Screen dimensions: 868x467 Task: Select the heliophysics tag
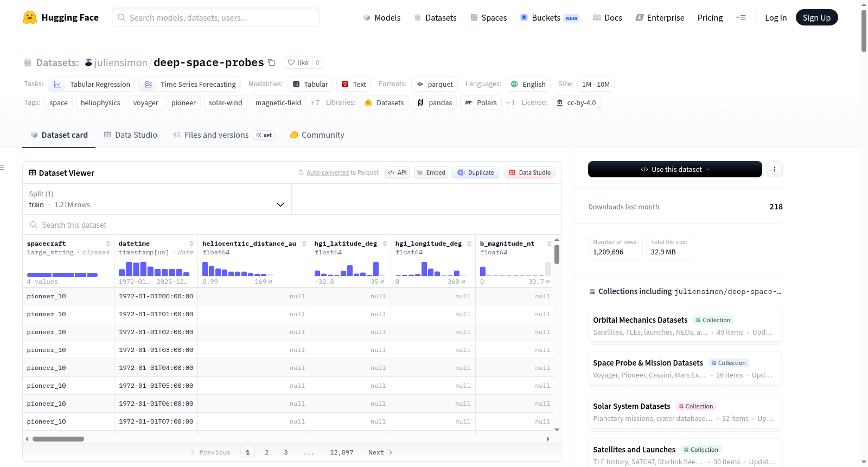[x=100, y=103]
